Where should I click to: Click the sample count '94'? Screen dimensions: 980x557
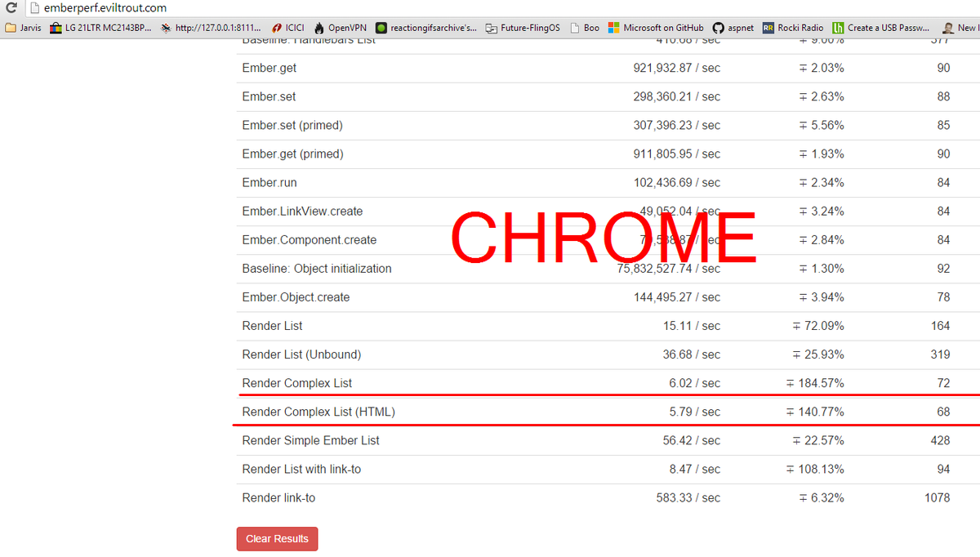(943, 469)
